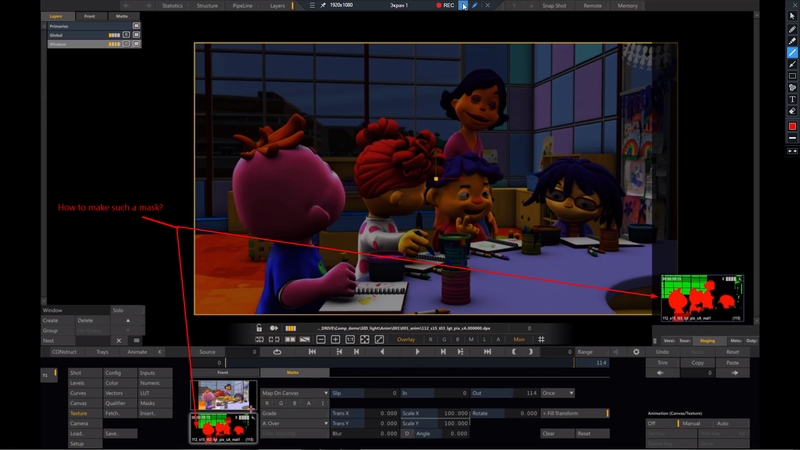Click the loop playback icon
800x450 pixels.
(277, 352)
